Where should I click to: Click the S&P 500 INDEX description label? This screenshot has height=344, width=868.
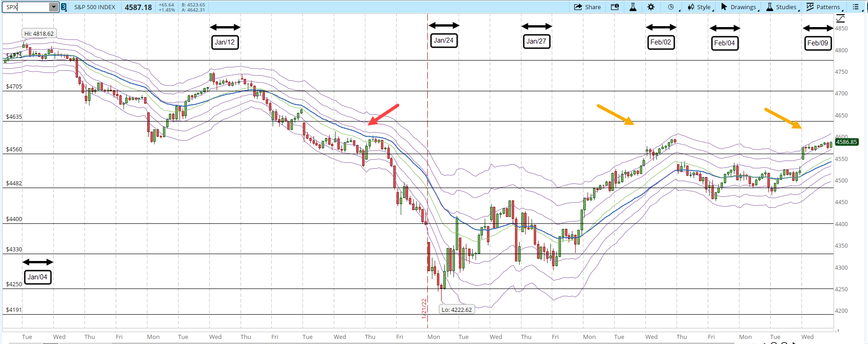95,7
